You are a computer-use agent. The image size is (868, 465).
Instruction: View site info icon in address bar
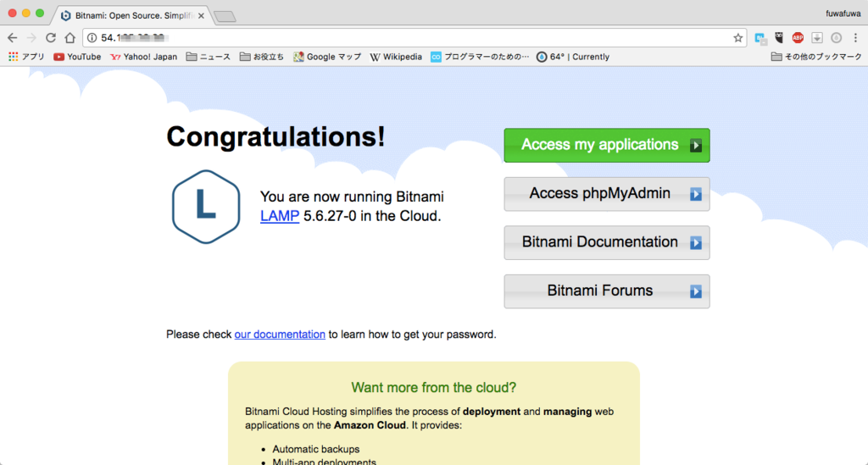pyautogui.click(x=92, y=37)
